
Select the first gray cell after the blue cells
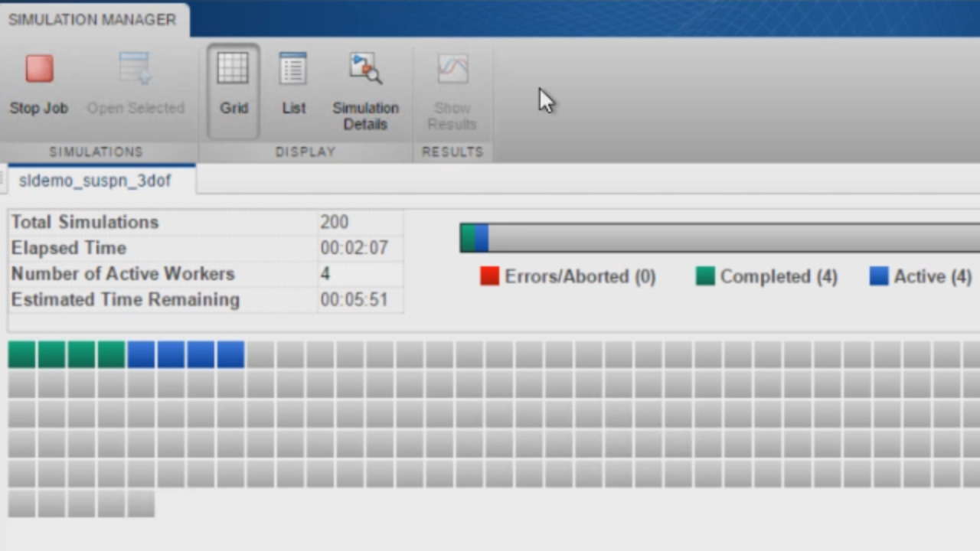coord(260,355)
